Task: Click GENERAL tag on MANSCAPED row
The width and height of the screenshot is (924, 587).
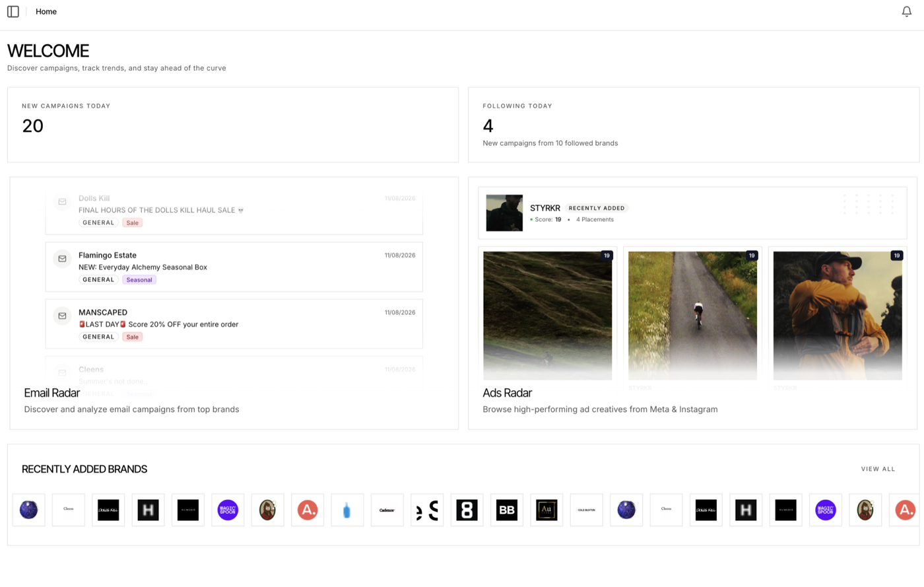Action: tap(98, 337)
